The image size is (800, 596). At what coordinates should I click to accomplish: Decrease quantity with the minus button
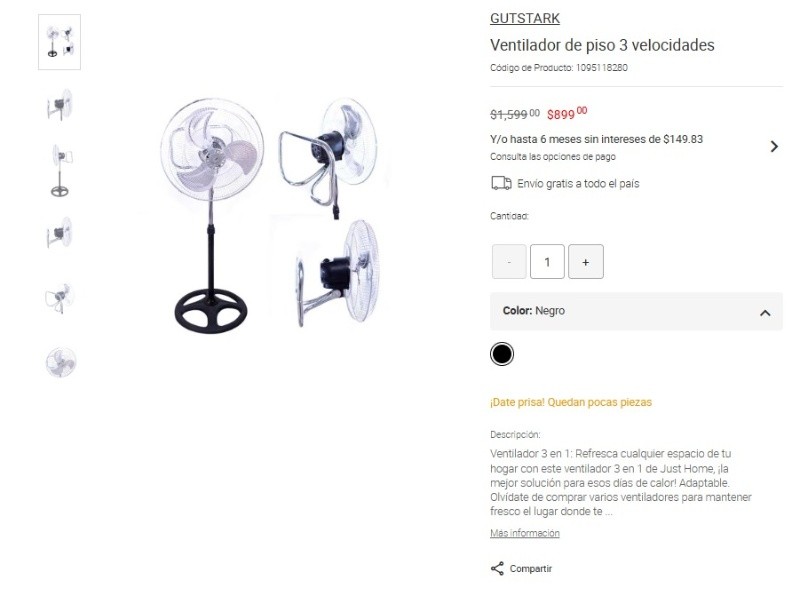(509, 262)
